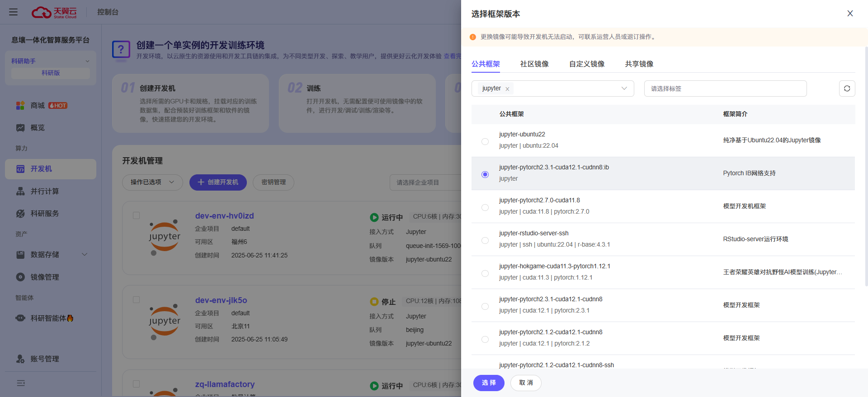Expand the 数据存储 submenu chevron

click(x=85, y=255)
